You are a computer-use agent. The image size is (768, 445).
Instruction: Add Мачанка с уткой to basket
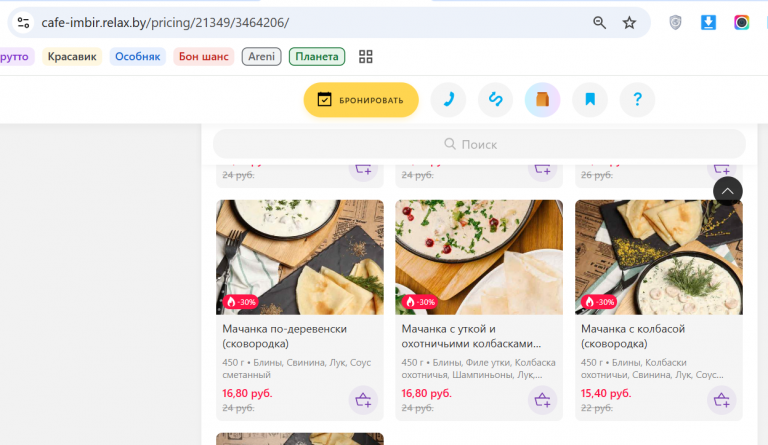(542, 400)
